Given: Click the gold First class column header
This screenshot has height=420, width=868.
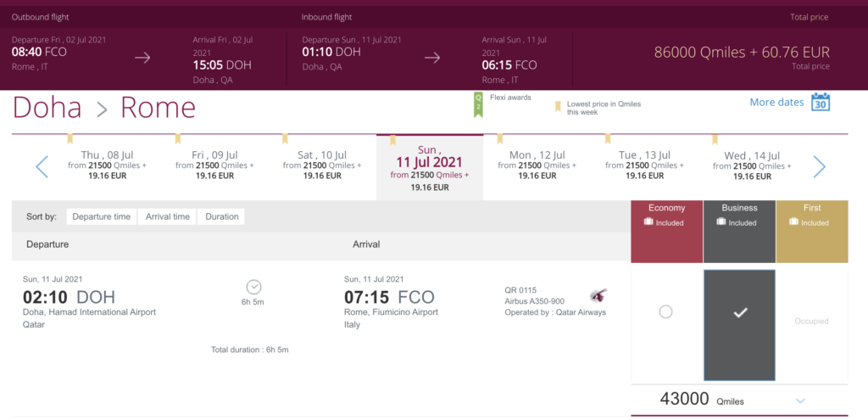Looking at the screenshot, I should pos(812,232).
